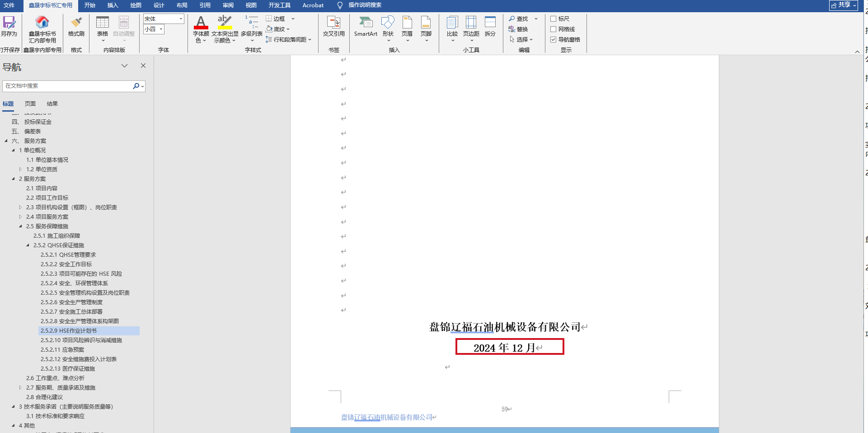Jump to heading 2.1 项目内容
Viewport: 868px width, 433px height.
tap(42, 188)
